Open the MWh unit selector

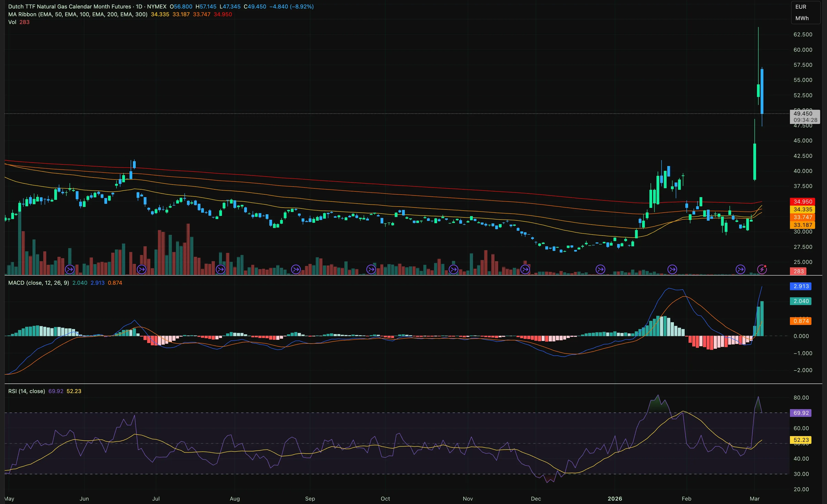point(802,18)
